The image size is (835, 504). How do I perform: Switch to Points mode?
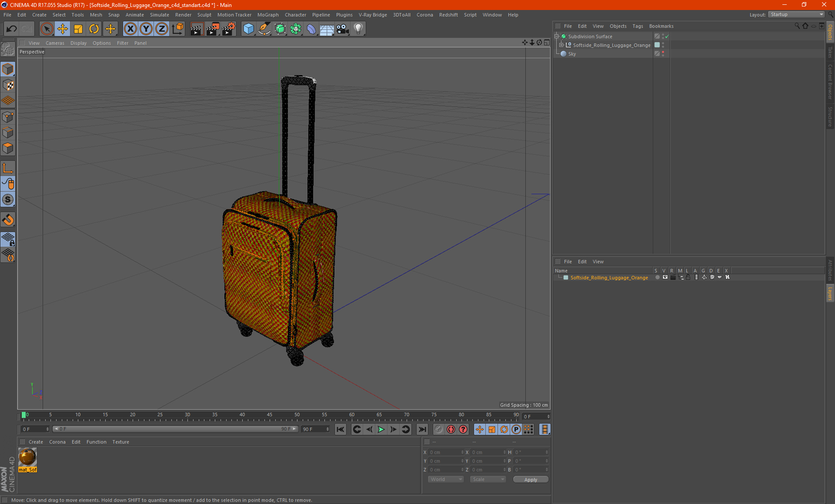[x=8, y=117]
